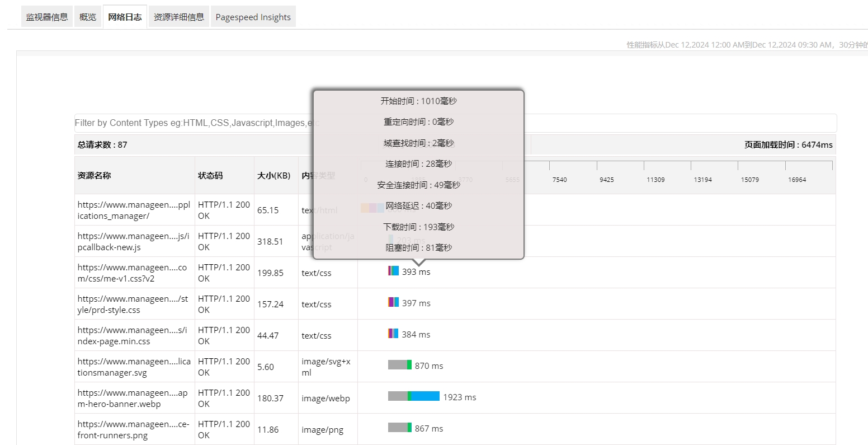Screen dimensions: 868x445
Task: Click the size value 318.51
Action: pos(270,241)
